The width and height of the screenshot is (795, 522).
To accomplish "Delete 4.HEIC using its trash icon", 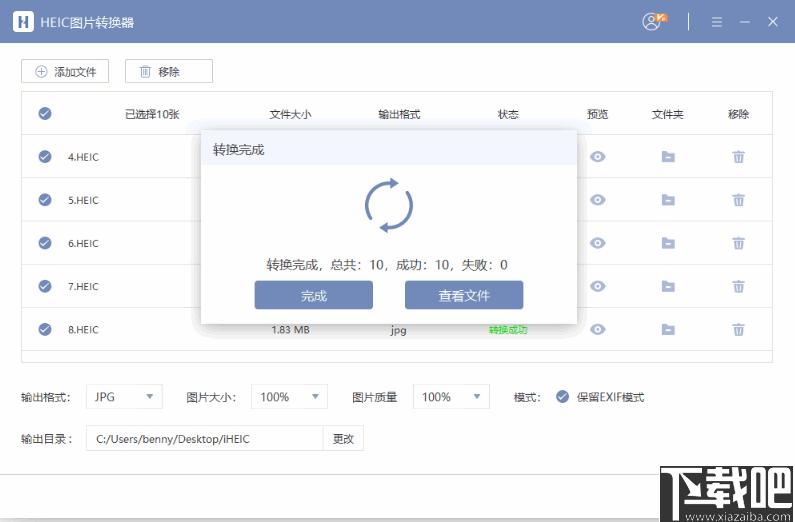I will [x=739, y=157].
